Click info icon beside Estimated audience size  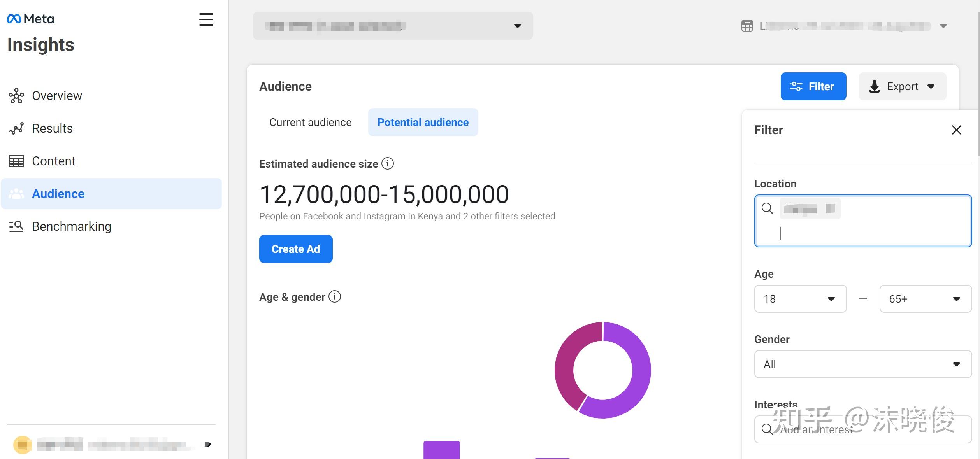387,164
